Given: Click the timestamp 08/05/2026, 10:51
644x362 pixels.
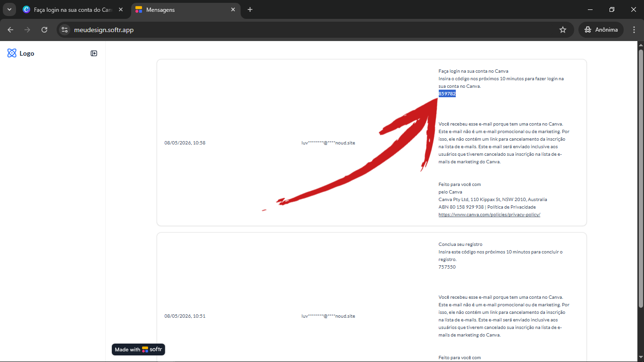Looking at the screenshot, I should pos(185,316).
